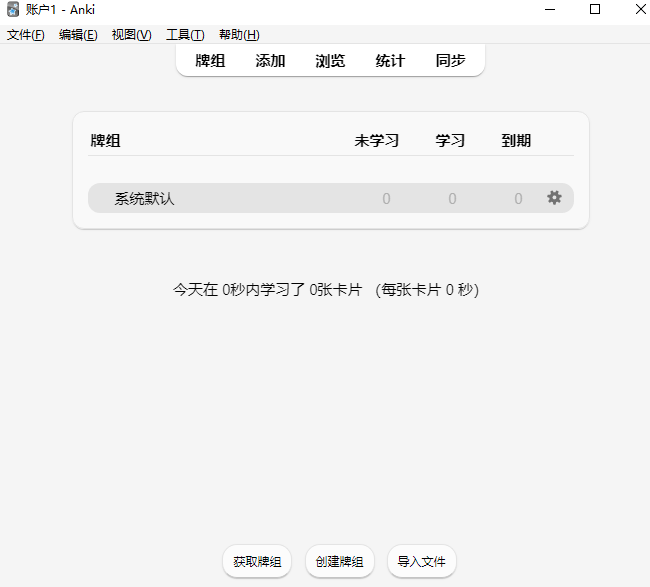The image size is (650, 587).
Task: Go to 牌组 in the top toolbar
Action: click(x=210, y=60)
